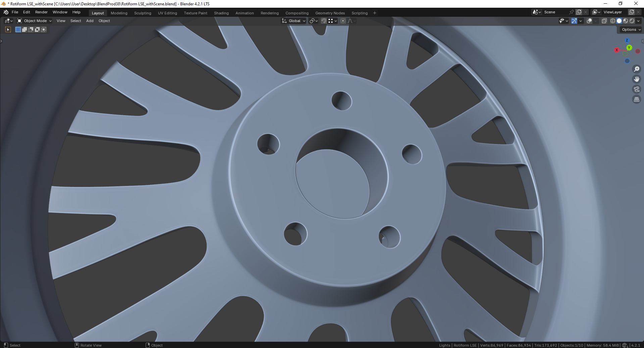
Task: Switch to the Texture Paint workspace
Action: click(196, 13)
